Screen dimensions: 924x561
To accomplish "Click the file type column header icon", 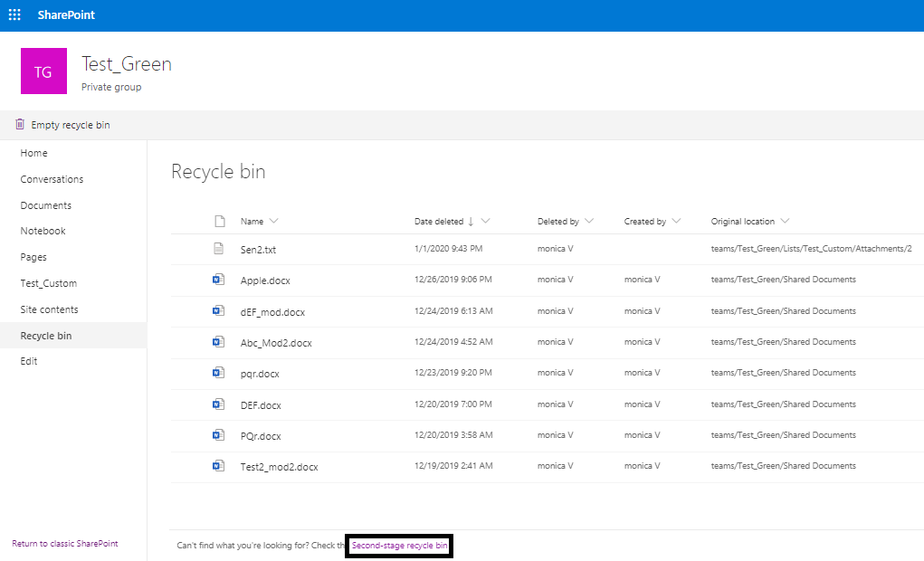I will [x=220, y=222].
